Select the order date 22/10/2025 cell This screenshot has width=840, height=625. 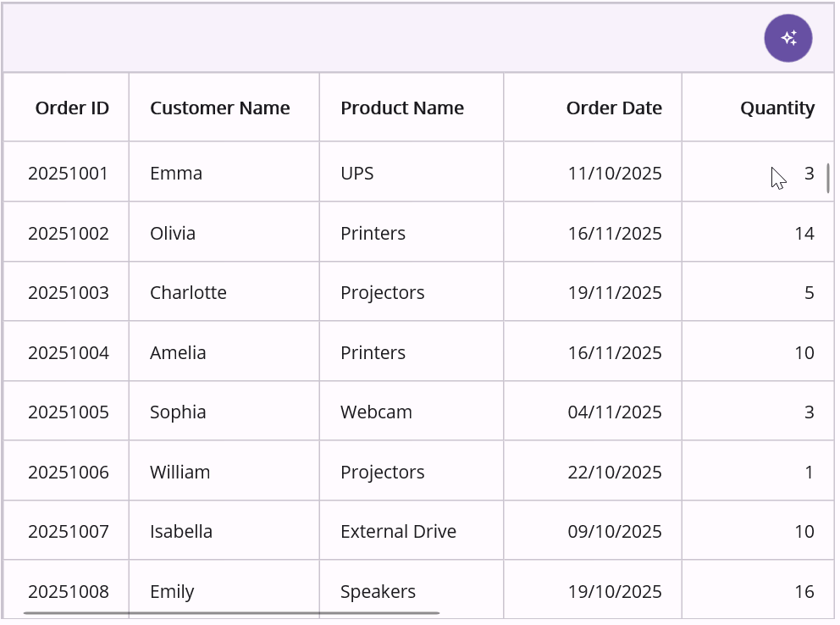(x=615, y=472)
